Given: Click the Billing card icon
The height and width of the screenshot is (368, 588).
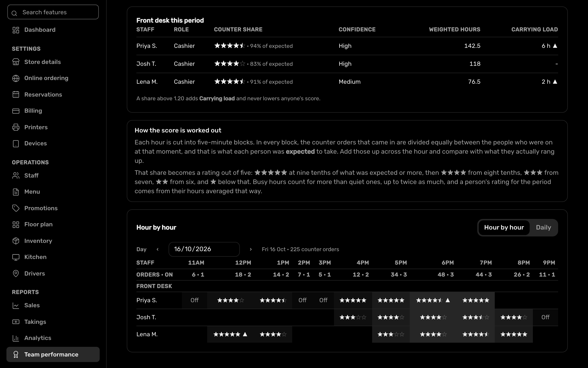Looking at the screenshot, I should pyautogui.click(x=16, y=111).
